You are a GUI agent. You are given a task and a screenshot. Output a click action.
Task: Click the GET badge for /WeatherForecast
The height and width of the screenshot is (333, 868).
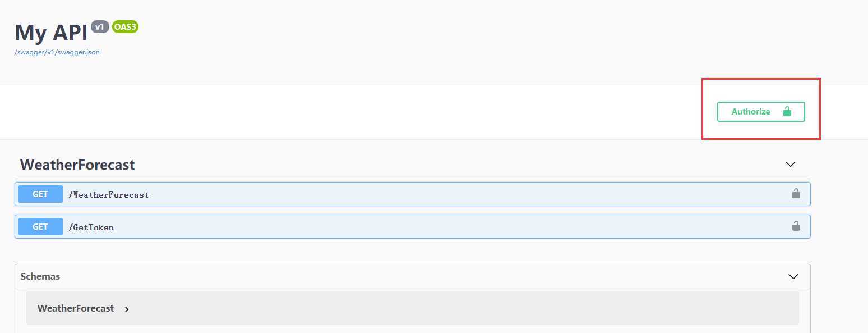40,194
